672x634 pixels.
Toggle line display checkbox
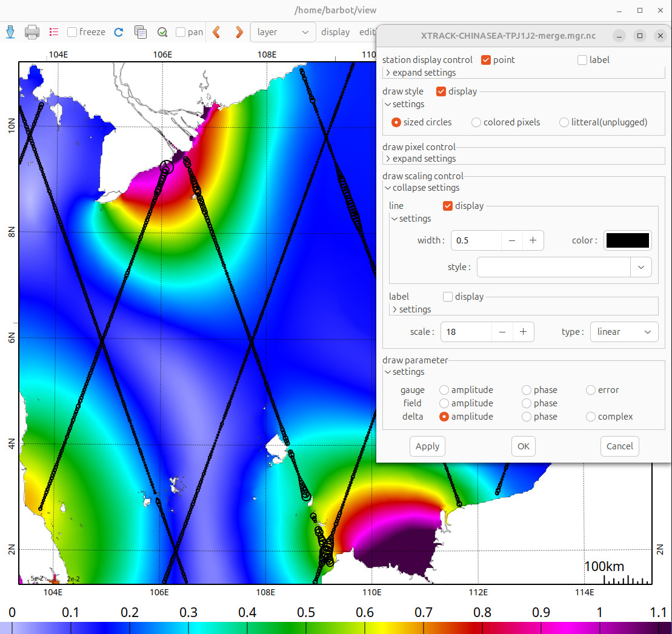(447, 206)
